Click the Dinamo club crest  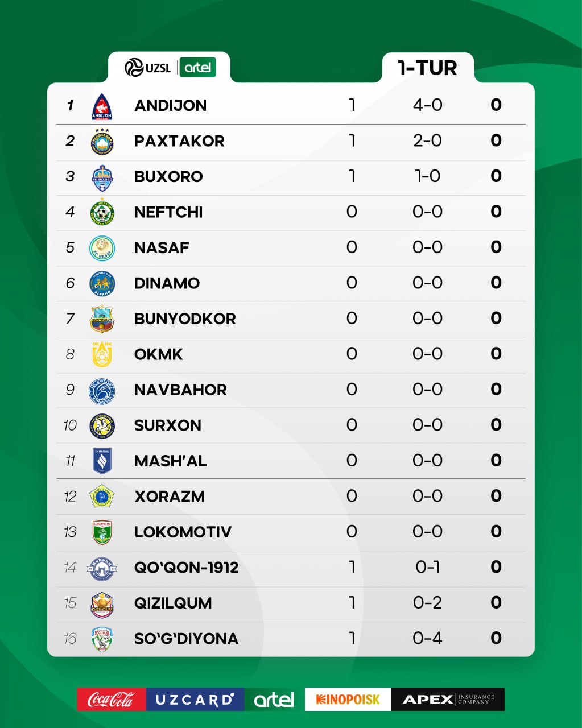(102, 284)
